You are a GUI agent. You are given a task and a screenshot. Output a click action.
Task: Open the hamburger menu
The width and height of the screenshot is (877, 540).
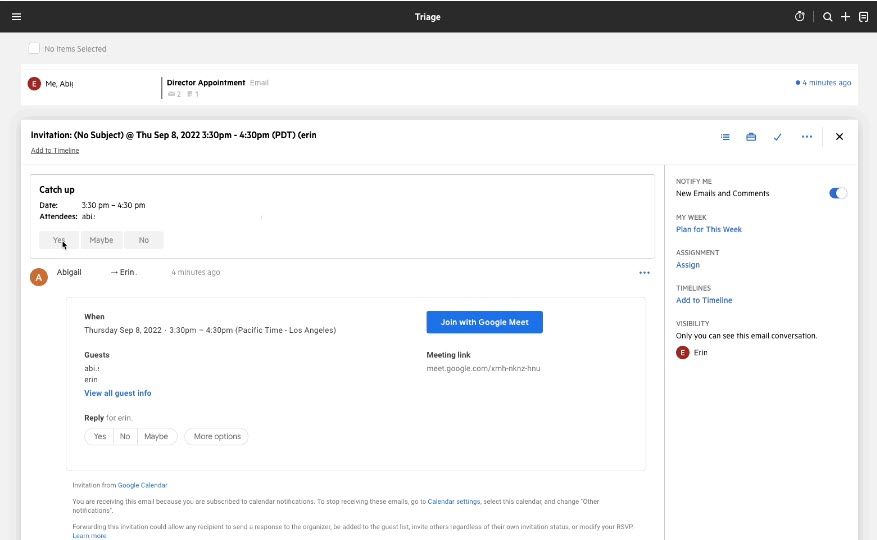[16, 17]
